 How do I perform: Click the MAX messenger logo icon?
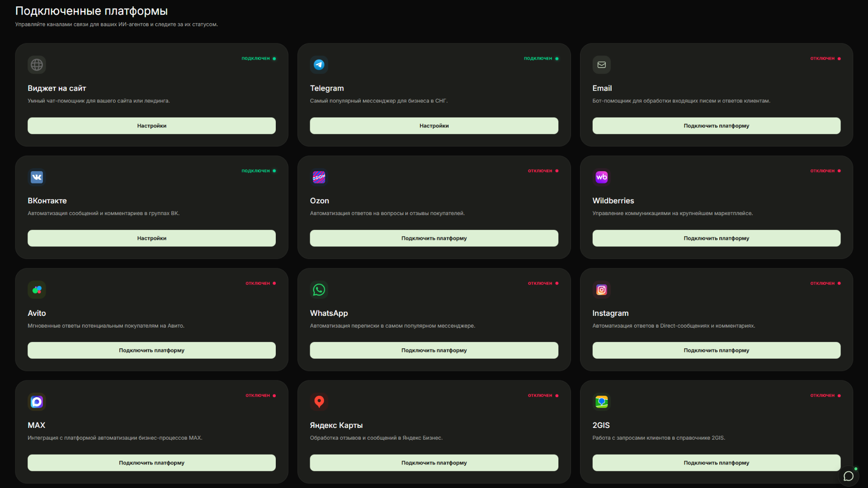pyautogui.click(x=37, y=402)
